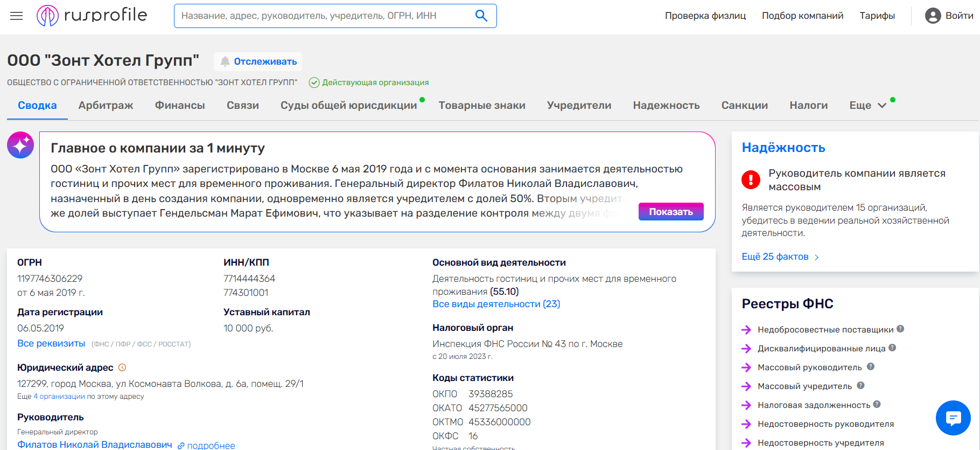Screen dimensions: 980x450
Task: Open the Финансы tab
Action: pos(180,106)
